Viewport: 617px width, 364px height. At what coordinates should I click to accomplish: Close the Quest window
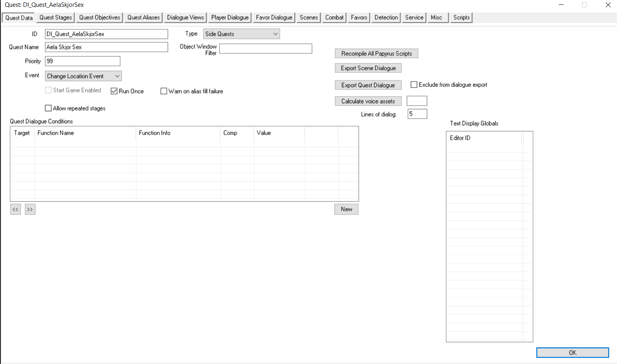(x=608, y=5)
